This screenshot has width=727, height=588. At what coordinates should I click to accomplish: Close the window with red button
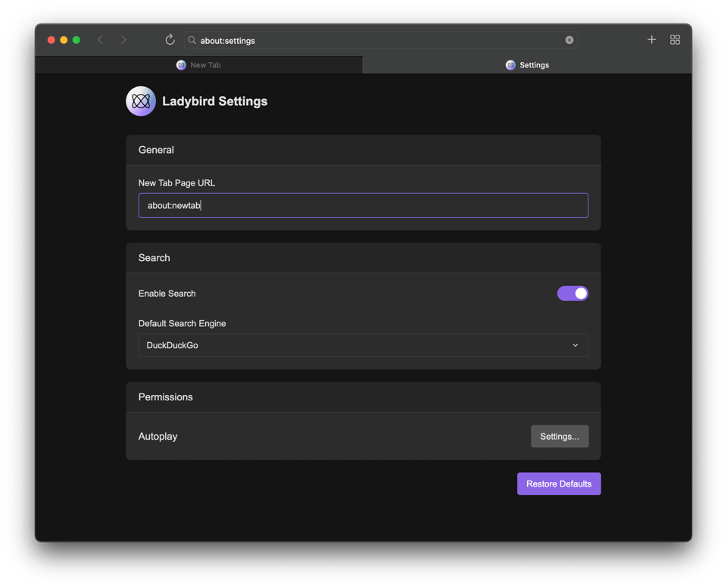(51, 40)
